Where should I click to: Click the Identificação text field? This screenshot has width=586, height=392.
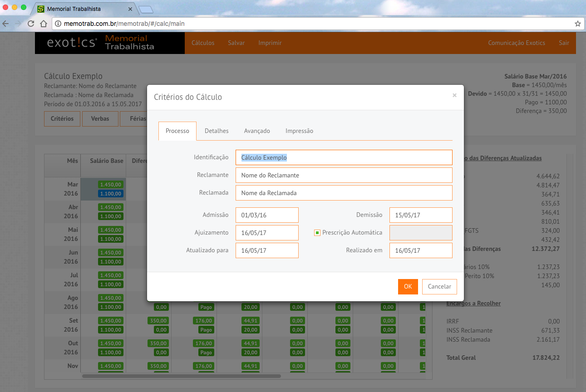(x=344, y=157)
